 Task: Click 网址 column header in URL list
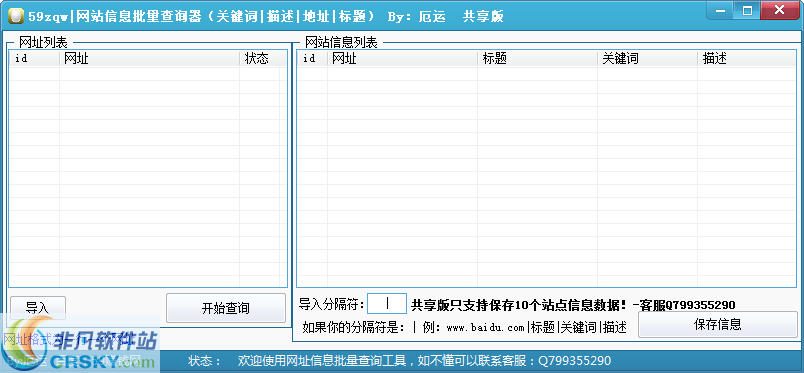tap(149, 58)
